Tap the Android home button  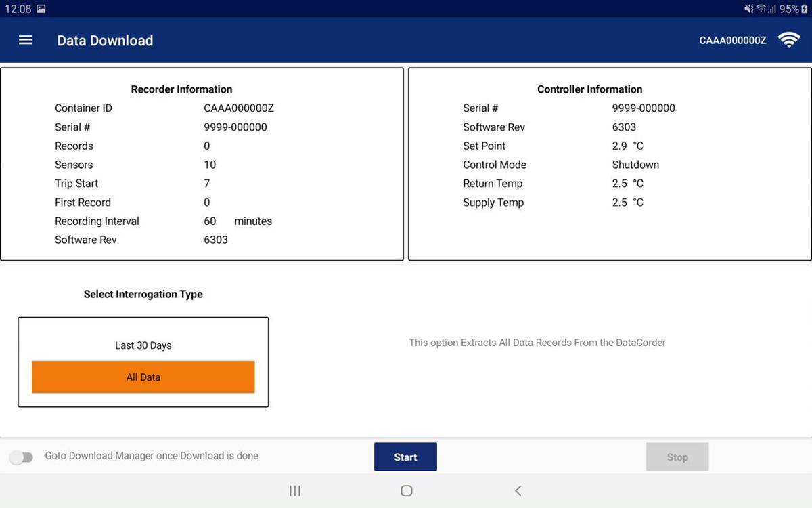pos(406,491)
